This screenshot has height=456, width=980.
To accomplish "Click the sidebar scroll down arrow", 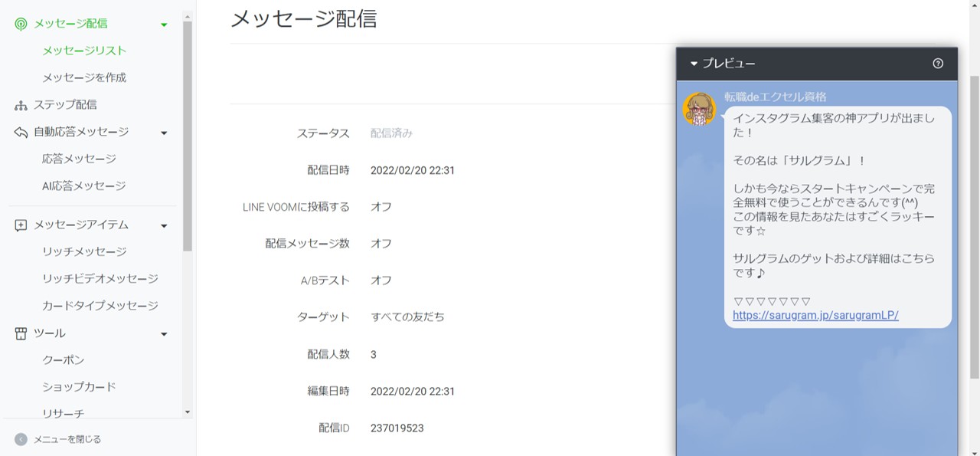I will 188,412.
